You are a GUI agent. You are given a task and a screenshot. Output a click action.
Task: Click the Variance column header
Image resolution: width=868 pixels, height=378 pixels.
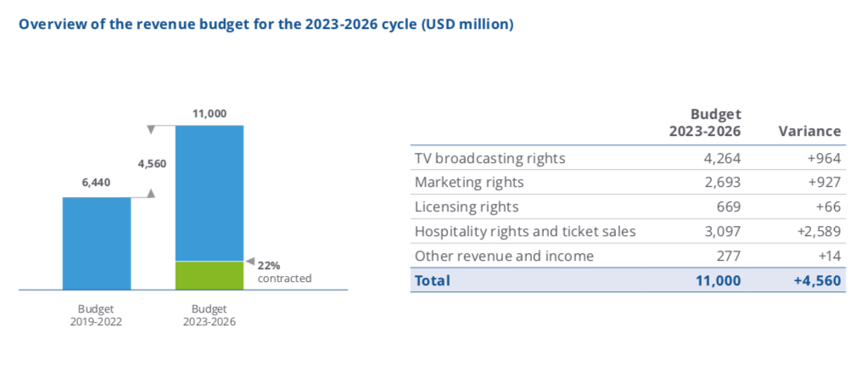(x=809, y=132)
